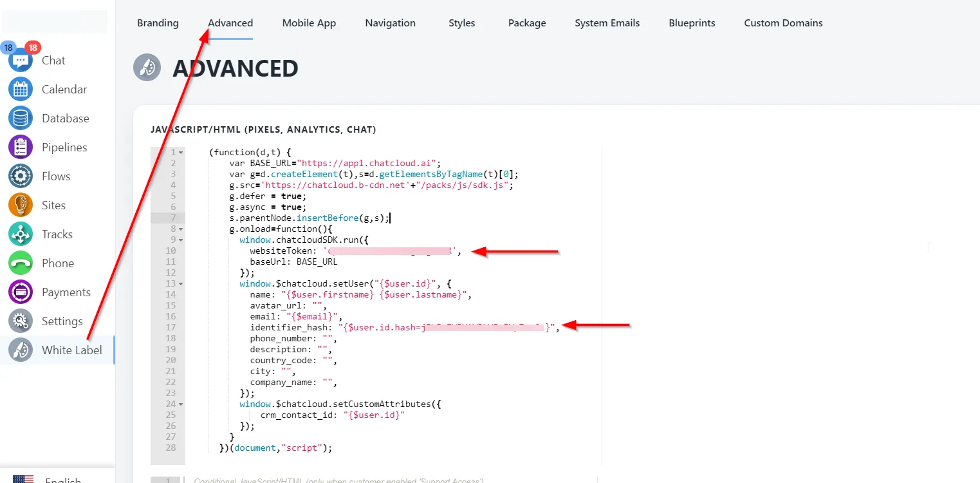Click line number 28 in gutter
Screen dimensions: 980x483
[171, 448]
